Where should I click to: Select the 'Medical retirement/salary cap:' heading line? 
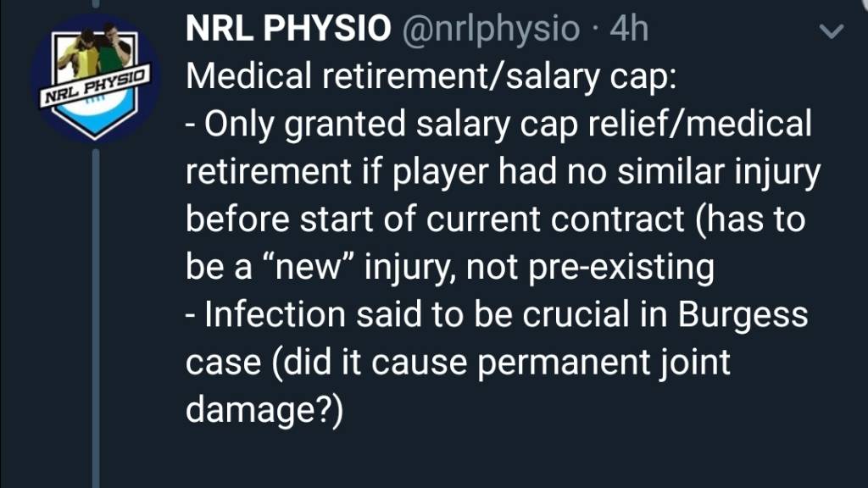point(431,76)
